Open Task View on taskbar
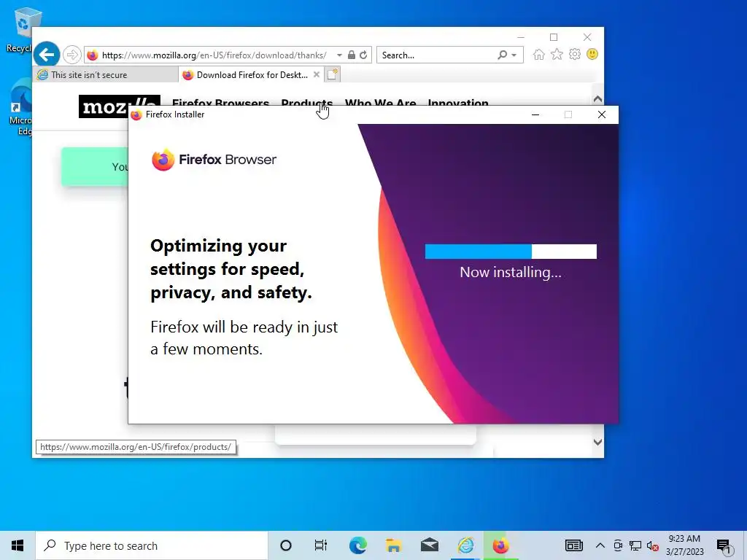This screenshot has width=747, height=560. click(x=321, y=545)
